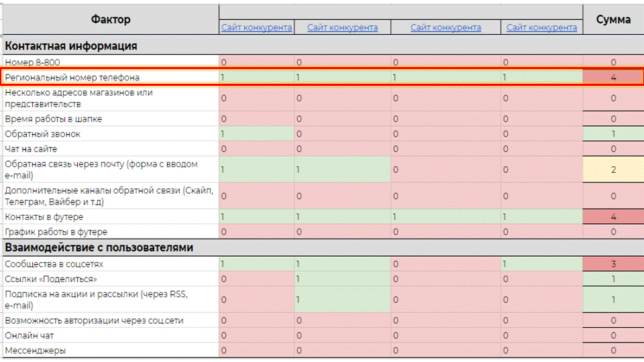Viewport: 644px width, 362px height.
Task: Select the Номер 8-800 row label
Action: click(x=32, y=62)
